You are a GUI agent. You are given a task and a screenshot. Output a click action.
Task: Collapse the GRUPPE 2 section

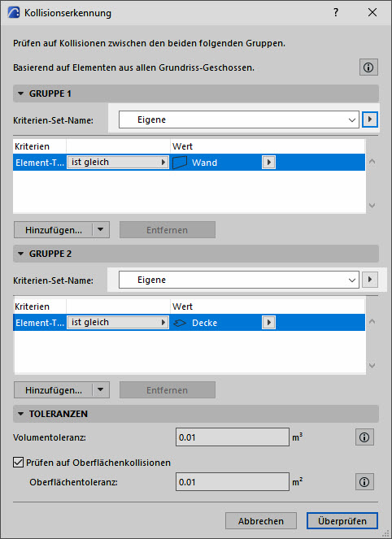(x=21, y=254)
